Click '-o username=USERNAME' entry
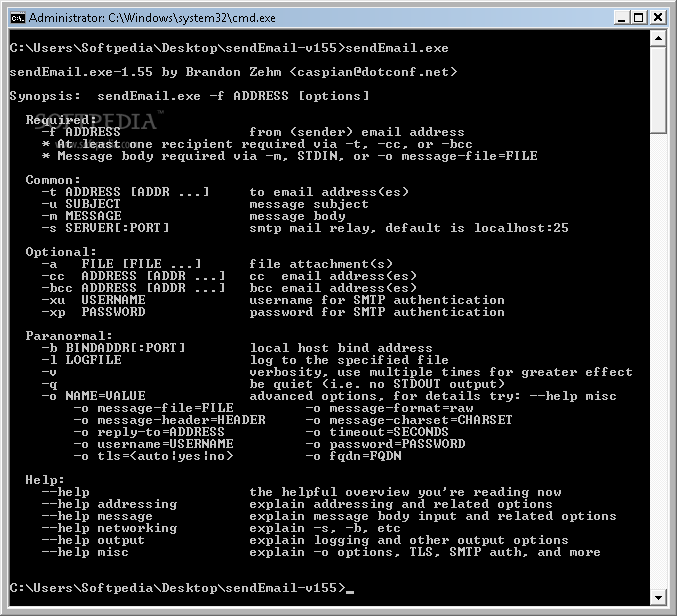The width and height of the screenshot is (677, 616). [x=153, y=444]
